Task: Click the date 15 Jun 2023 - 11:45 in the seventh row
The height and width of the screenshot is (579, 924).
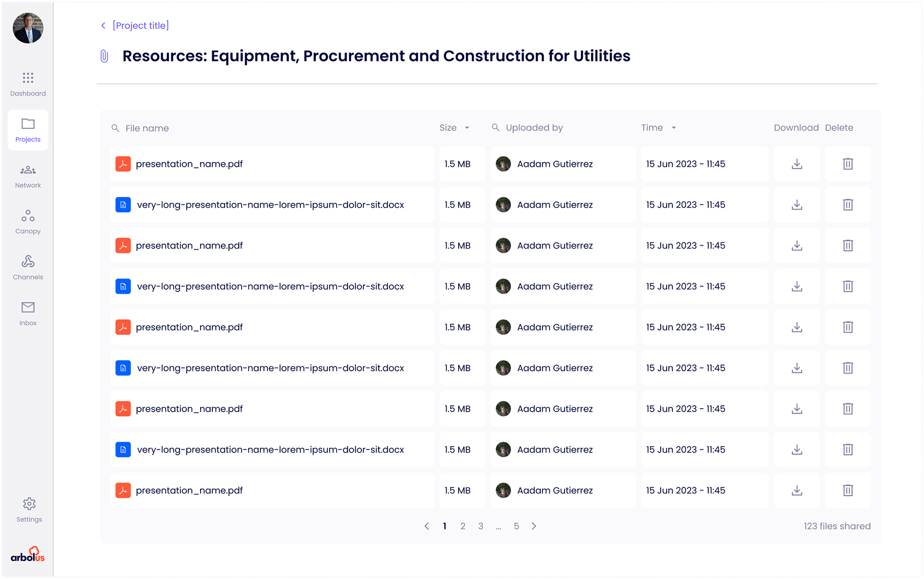Action: (x=685, y=409)
